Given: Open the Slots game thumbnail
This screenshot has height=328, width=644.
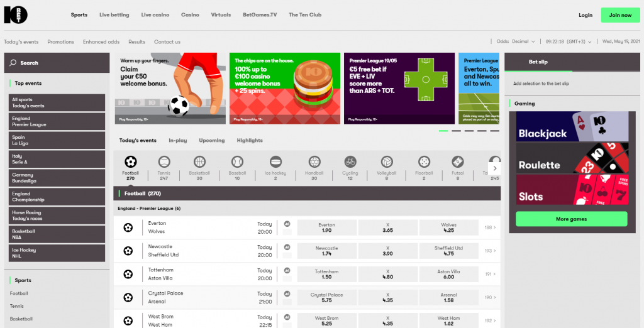Looking at the screenshot, I should pyautogui.click(x=572, y=189).
